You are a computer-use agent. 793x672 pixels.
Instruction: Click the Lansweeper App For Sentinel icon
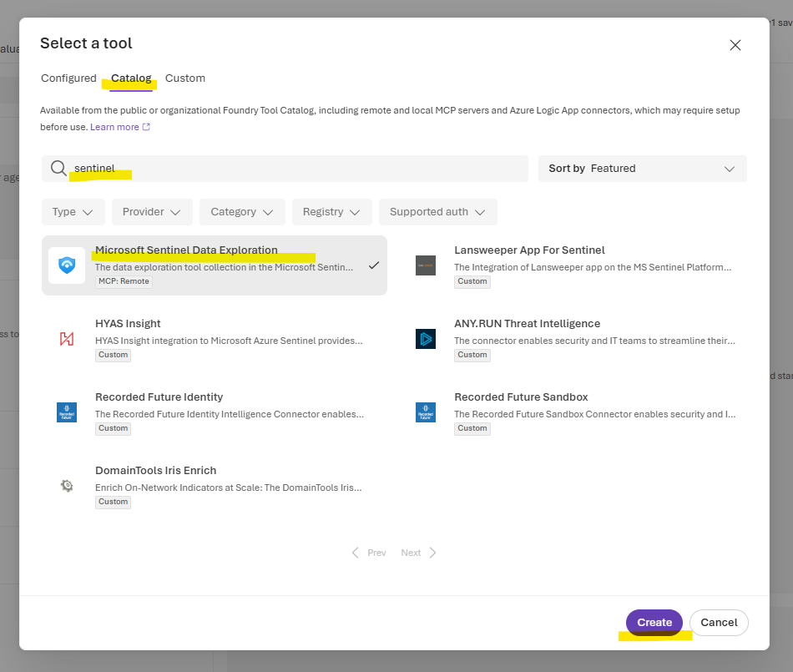coord(426,265)
